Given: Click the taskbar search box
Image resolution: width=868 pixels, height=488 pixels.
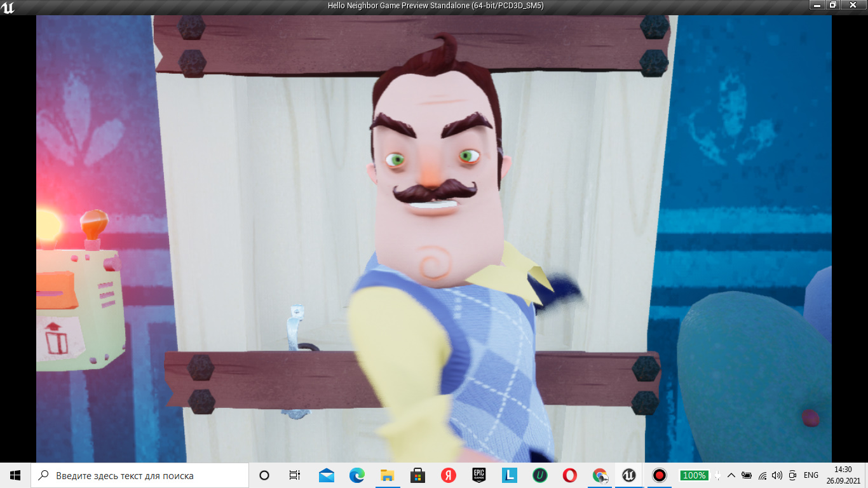Looking at the screenshot, I should click(140, 475).
